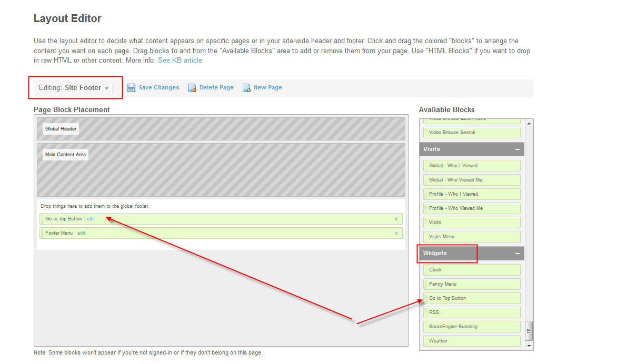Click edit link for Footer Menu block
This screenshot has height=364, width=627.
(x=82, y=233)
